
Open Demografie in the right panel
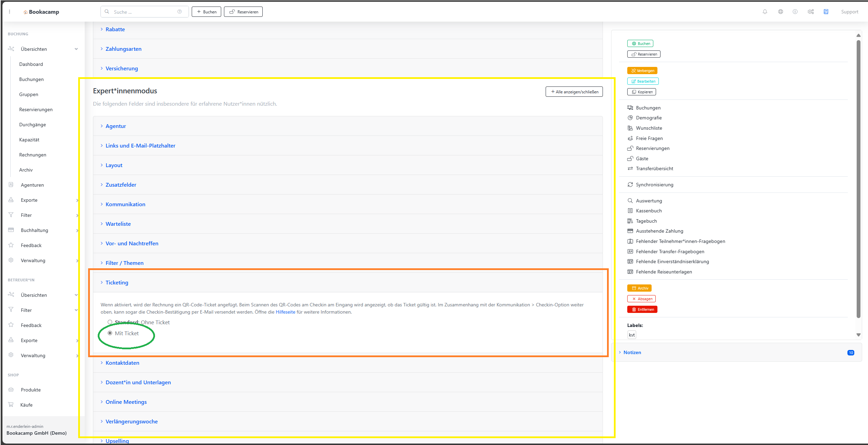click(x=649, y=118)
